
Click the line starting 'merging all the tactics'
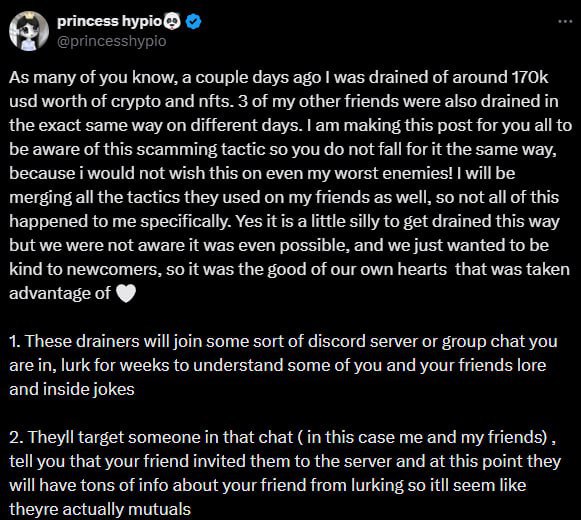(284, 198)
